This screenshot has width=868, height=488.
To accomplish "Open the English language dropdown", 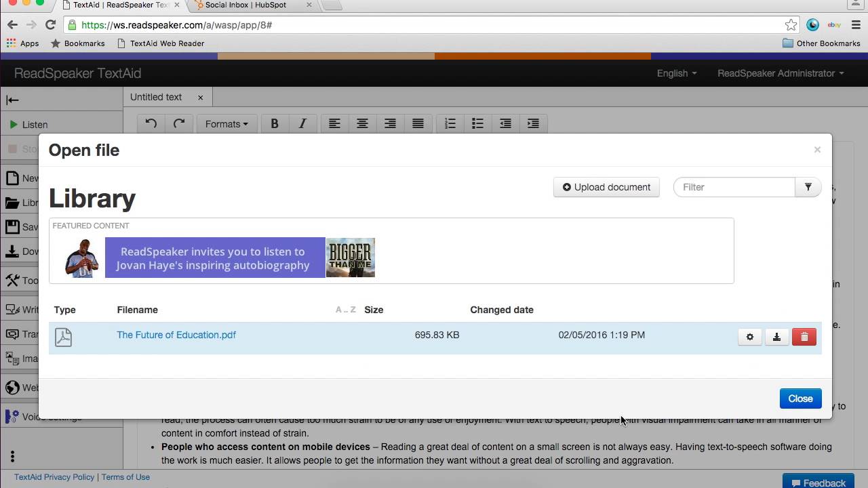I will (x=677, y=73).
